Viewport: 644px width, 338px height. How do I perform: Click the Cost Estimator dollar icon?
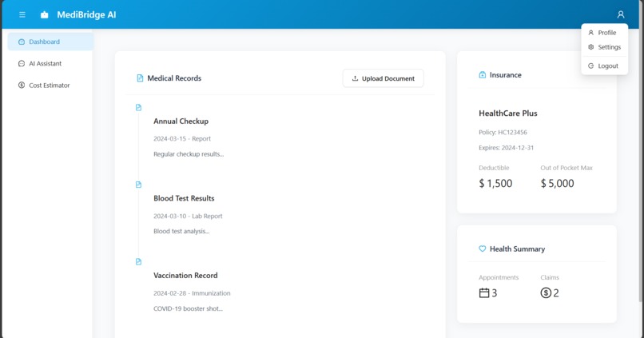tap(22, 85)
